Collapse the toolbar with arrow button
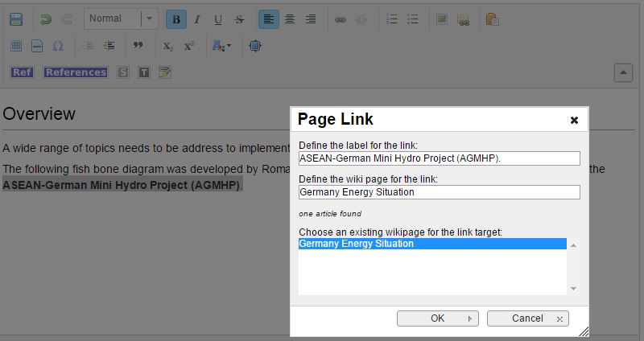 coord(623,72)
